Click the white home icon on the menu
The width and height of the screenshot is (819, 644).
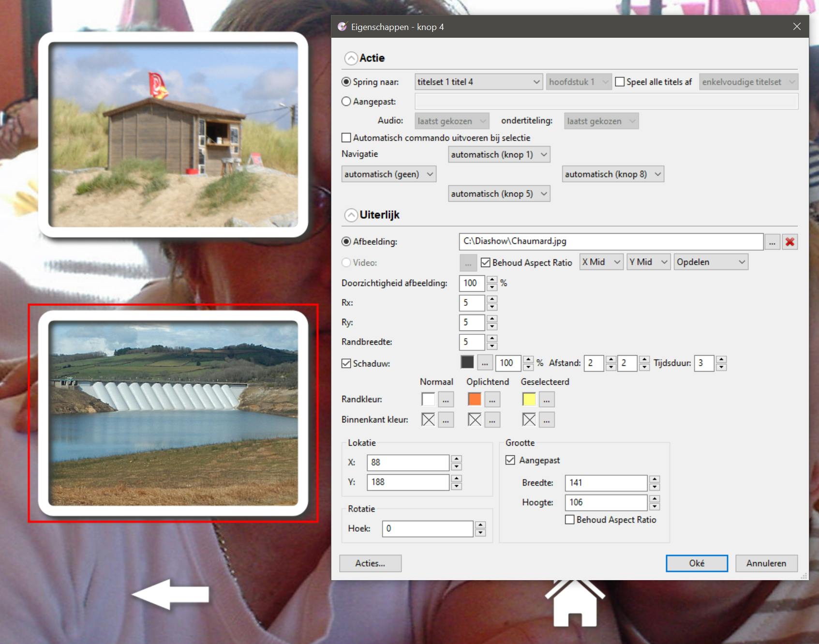[x=575, y=603]
